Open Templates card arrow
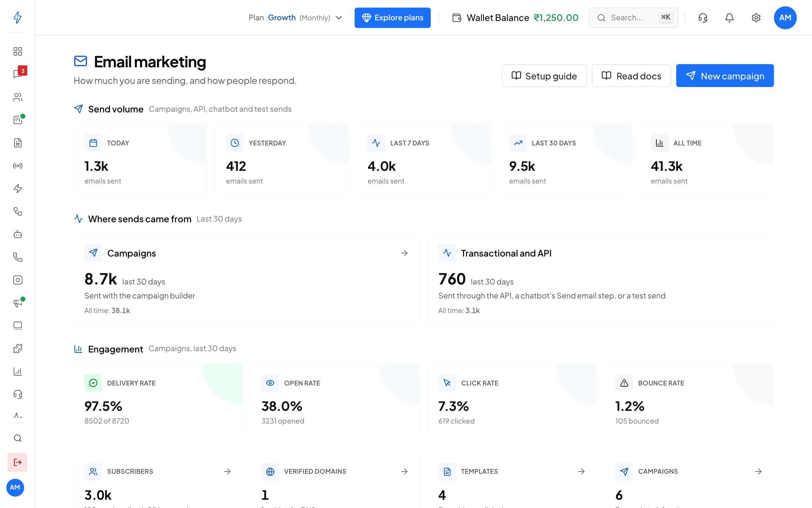 [x=581, y=471]
